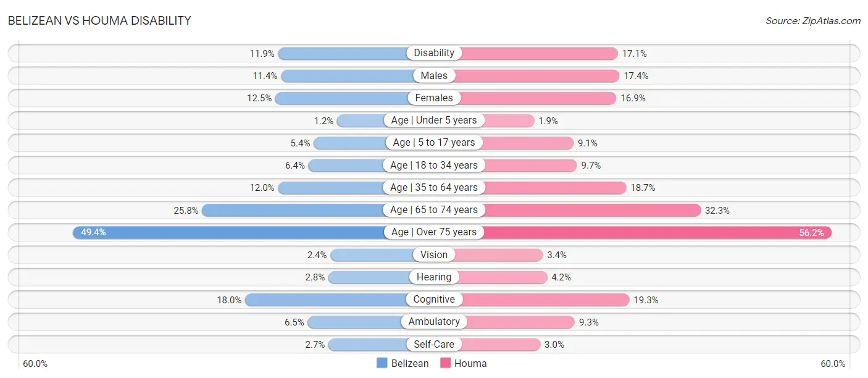
Task: Click the Hearing category label
Action: pos(434,277)
